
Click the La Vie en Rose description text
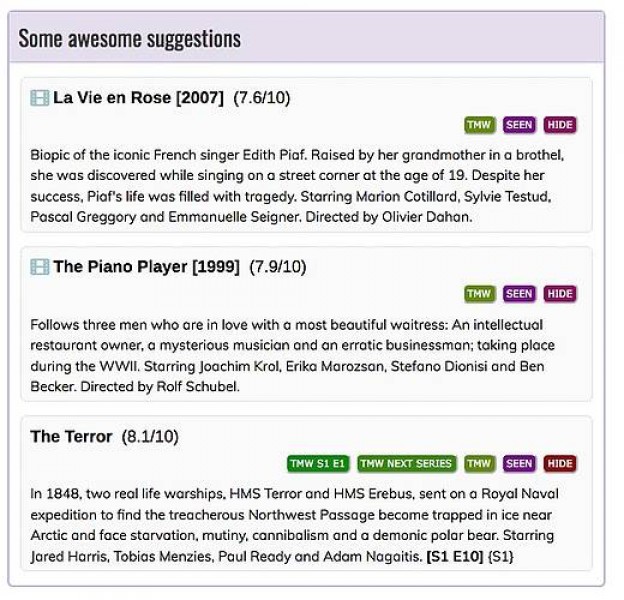pyautogui.click(x=300, y=186)
